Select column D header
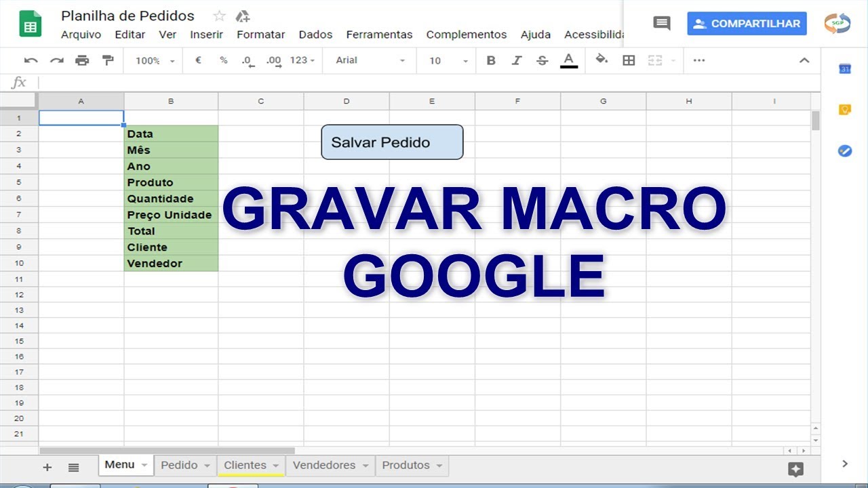The width and height of the screenshot is (868, 488). click(347, 102)
